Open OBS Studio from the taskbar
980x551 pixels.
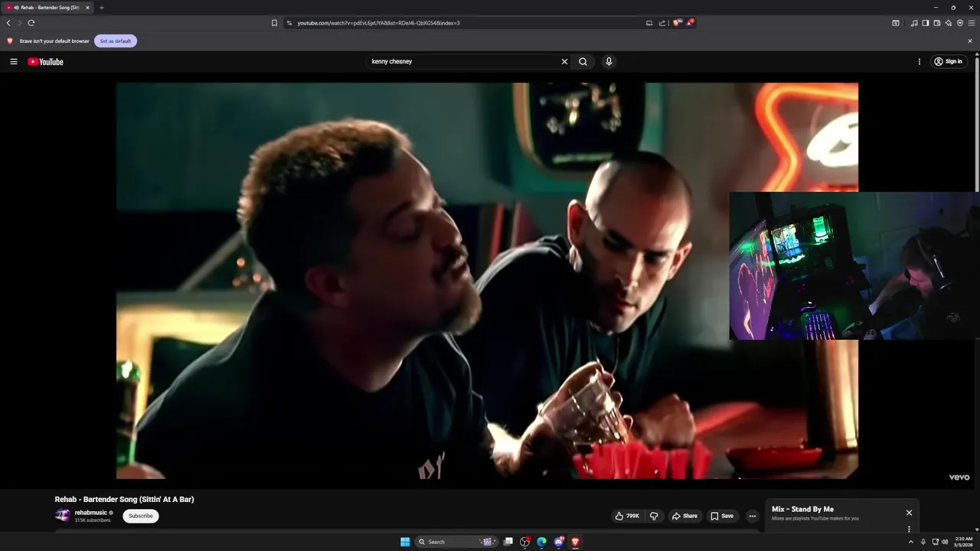pos(524,542)
